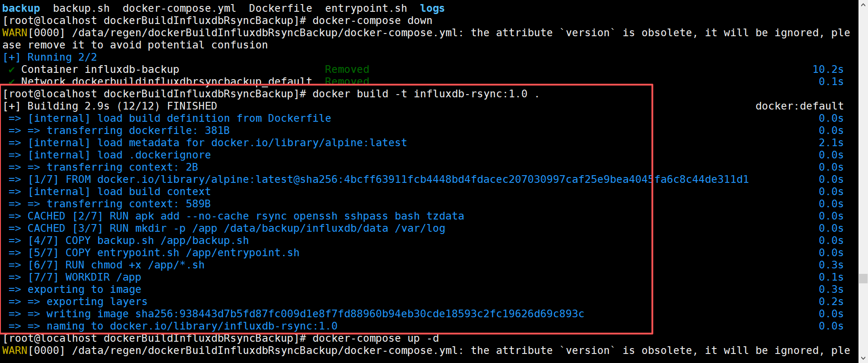Screen dimensions: 868x363
Task: Click the first yellow WARN[0000] label
Action: point(33,33)
